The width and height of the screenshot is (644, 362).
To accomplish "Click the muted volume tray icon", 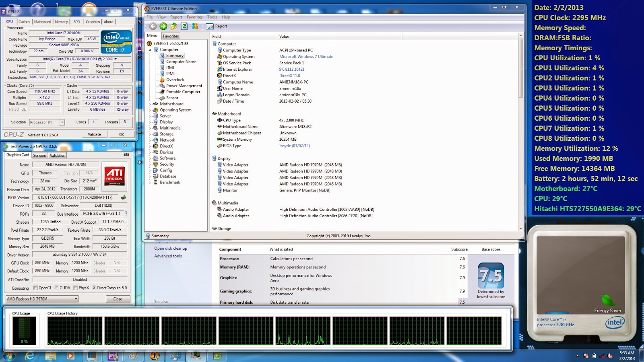I will coord(610,356).
